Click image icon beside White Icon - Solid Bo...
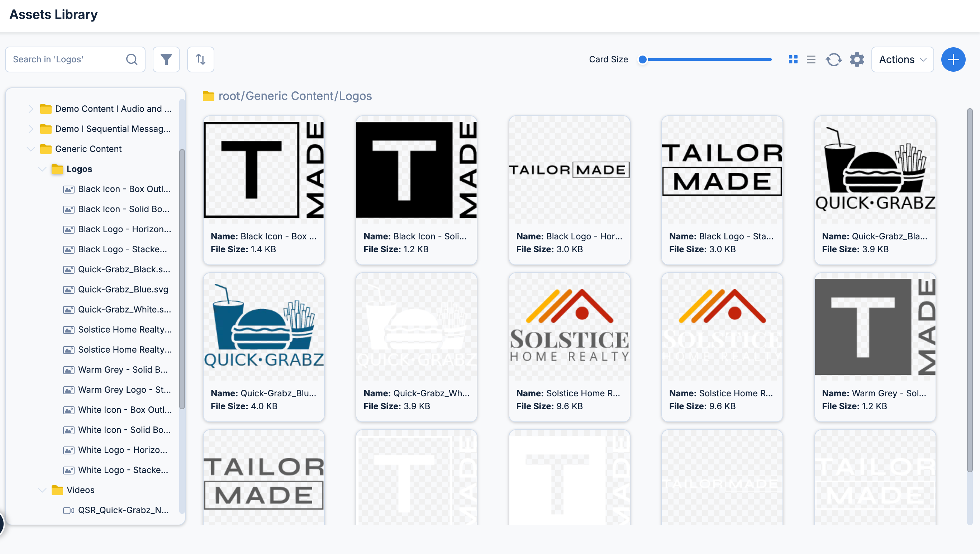 coord(68,430)
